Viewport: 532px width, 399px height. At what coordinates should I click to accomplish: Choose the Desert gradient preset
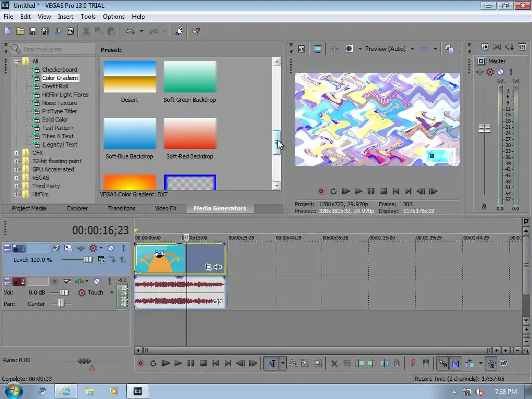(129, 77)
